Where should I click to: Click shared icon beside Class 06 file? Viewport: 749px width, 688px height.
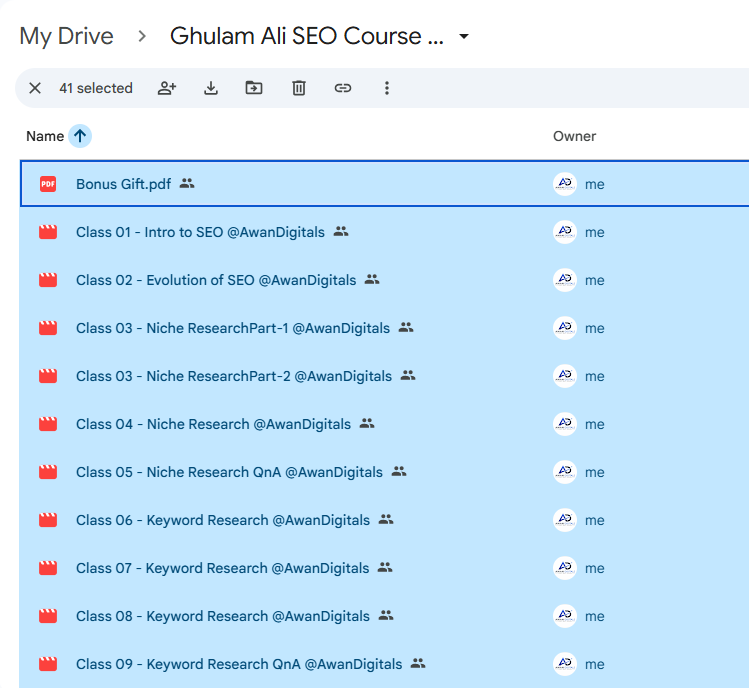pos(386,519)
